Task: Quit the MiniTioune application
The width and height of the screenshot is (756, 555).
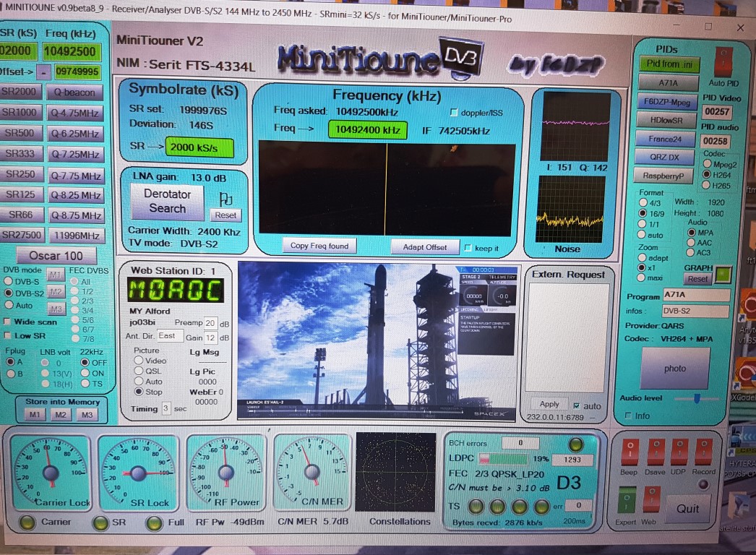Action: [x=687, y=508]
